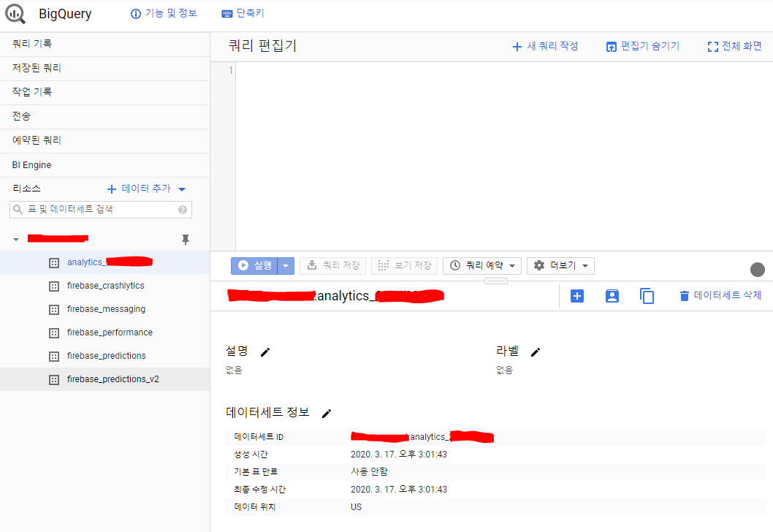Click the copy dataset icon

(x=647, y=296)
